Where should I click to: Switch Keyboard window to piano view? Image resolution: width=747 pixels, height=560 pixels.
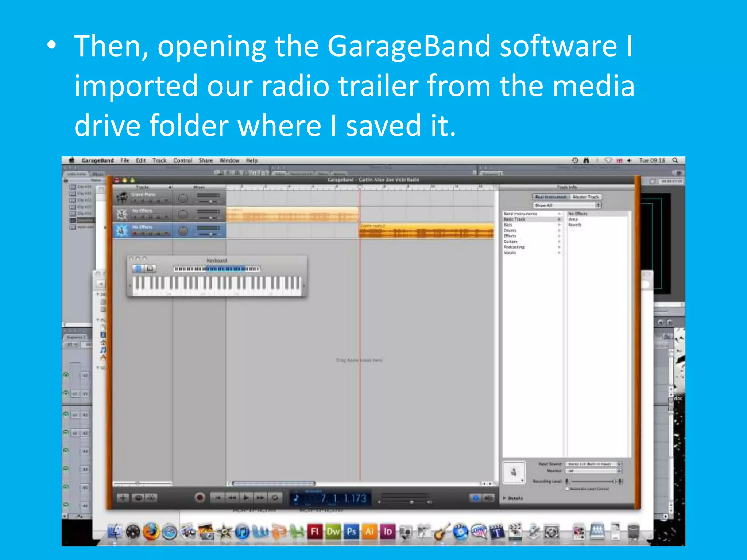pyautogui.click(x=138, y=269)
